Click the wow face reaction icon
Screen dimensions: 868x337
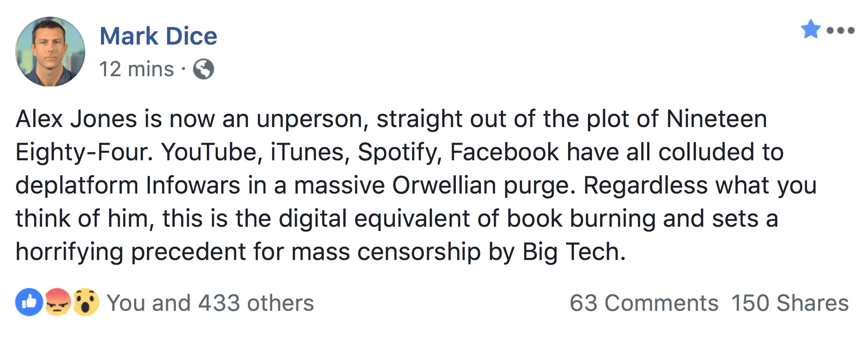pyautogui.click(x=86, y=302)
